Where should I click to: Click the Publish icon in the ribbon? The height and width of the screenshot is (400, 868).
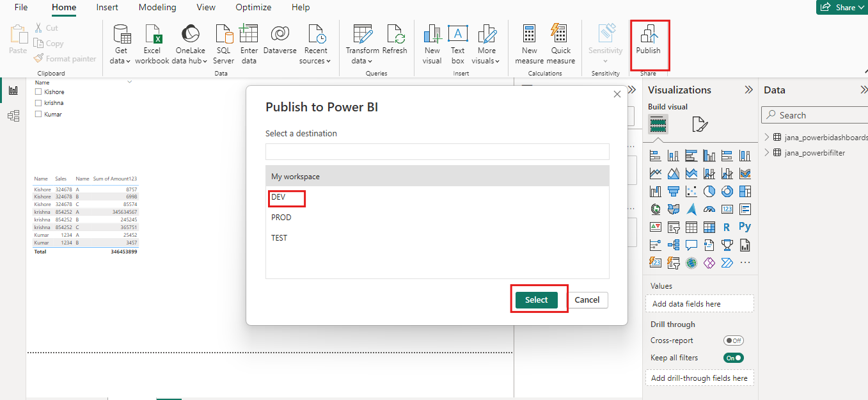648,40
